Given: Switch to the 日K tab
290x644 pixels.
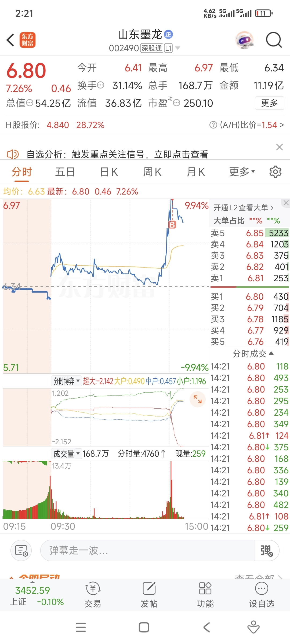Looking at the screenshot, I should click(109, 172).
